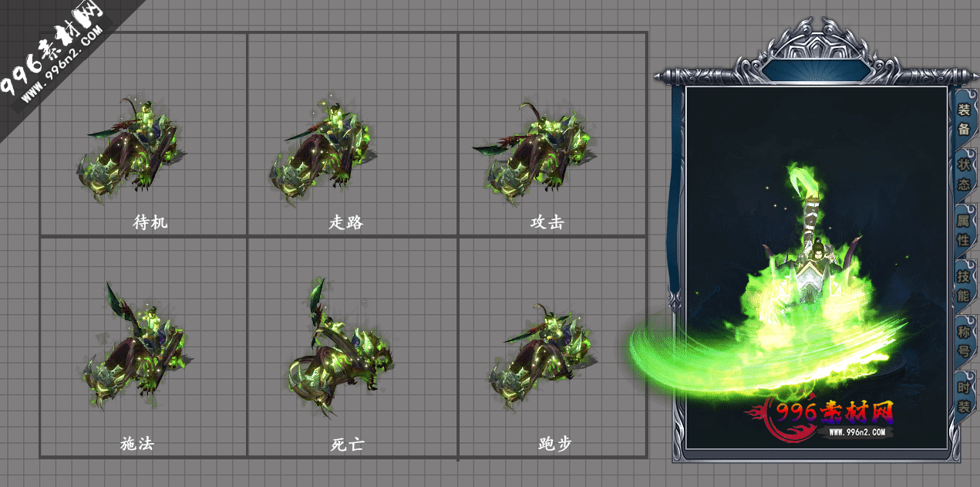Open the 装备 equipment tab
This screenshot has height=487, width=980.
click(x=964, y=119)
